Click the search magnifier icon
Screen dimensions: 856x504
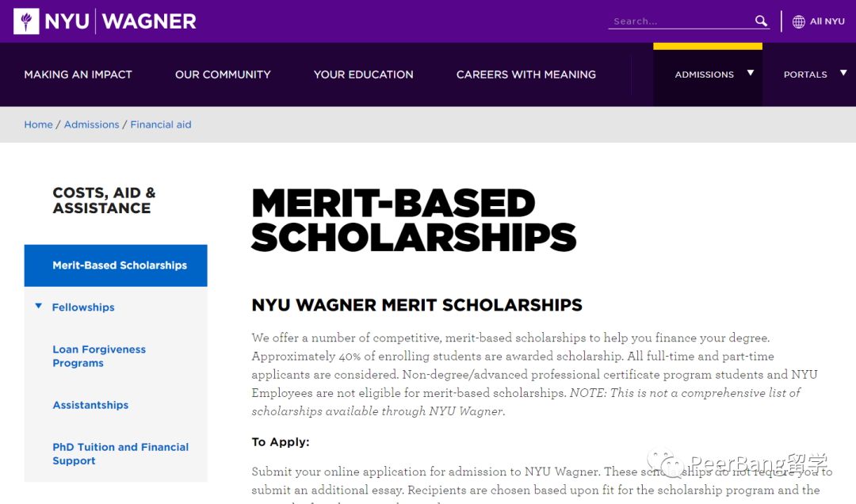click(x=761, y=21)
